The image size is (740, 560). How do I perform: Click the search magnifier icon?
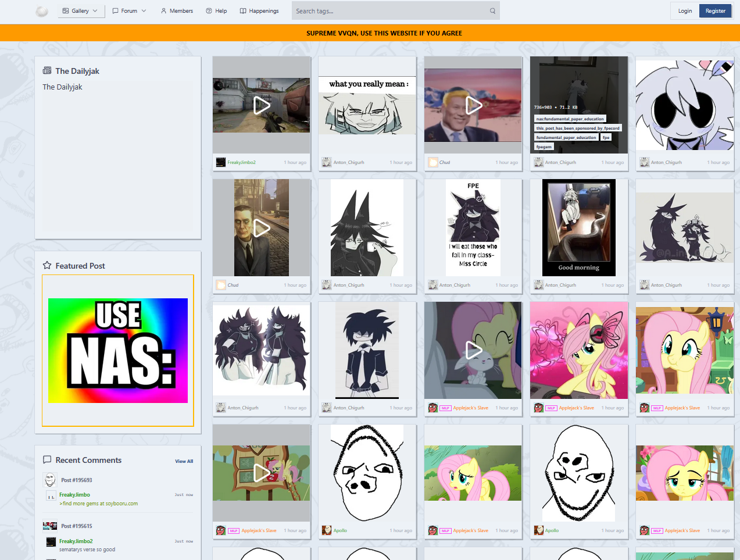(x=492, y=11)
